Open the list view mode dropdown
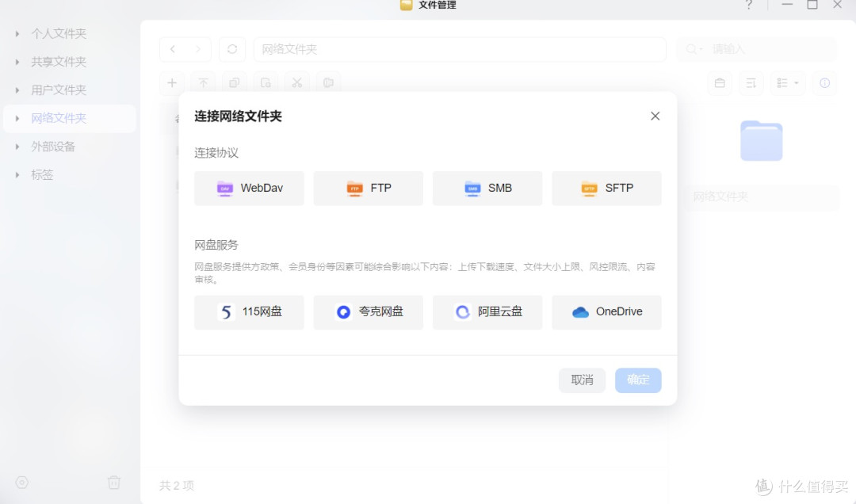Screen dimensions: 856x504 pos(788,83)
